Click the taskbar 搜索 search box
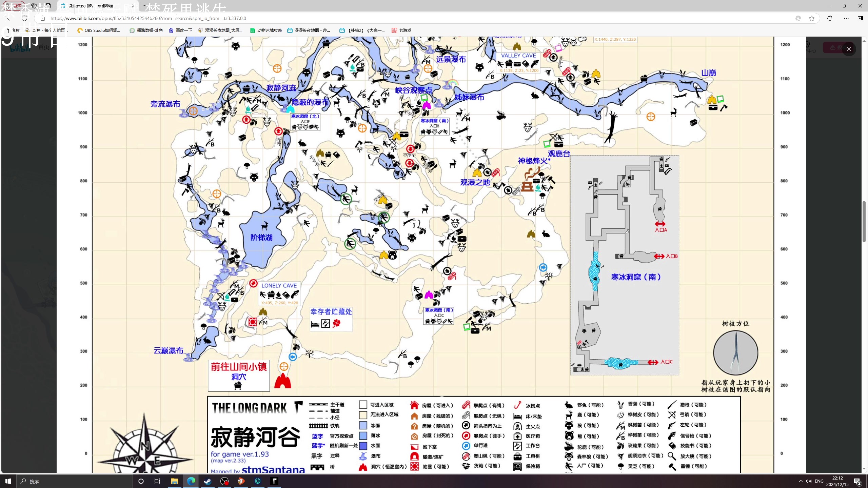The image size is (868, 488). pos(75,481)
